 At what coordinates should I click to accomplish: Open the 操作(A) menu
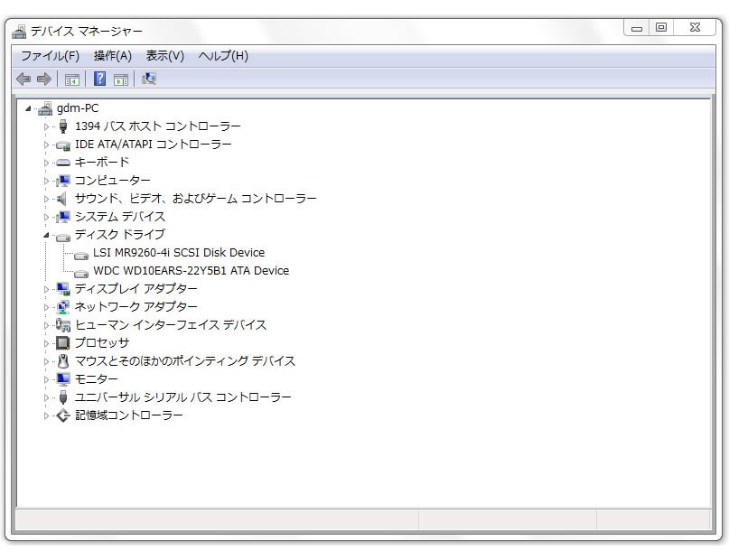pos(113,56)
